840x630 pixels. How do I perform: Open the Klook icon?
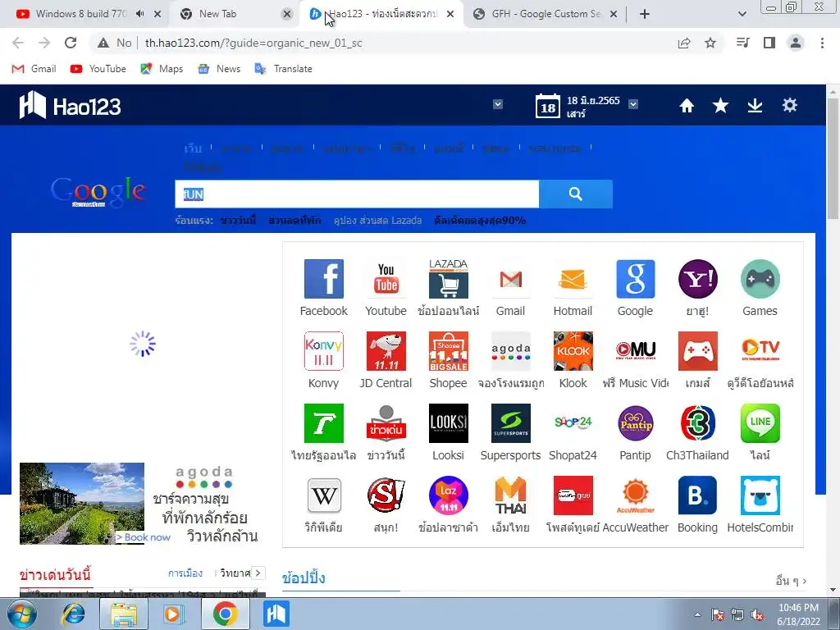click(573, 351)
